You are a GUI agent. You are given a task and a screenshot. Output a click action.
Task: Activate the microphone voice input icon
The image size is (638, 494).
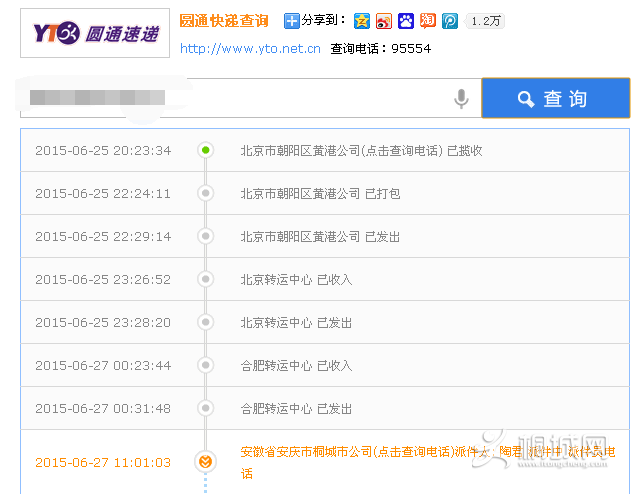click(461, 98)
